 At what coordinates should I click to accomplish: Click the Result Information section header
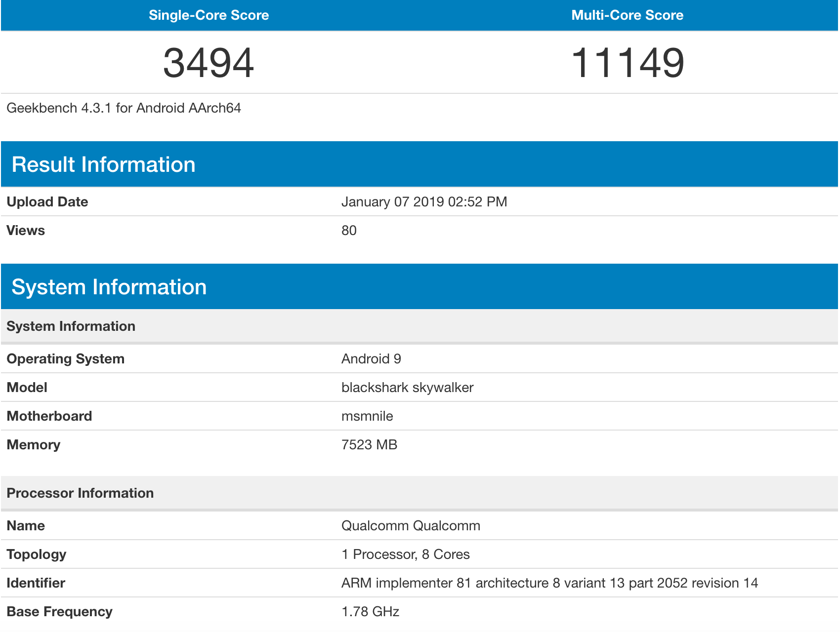click(x=103, y=164)
